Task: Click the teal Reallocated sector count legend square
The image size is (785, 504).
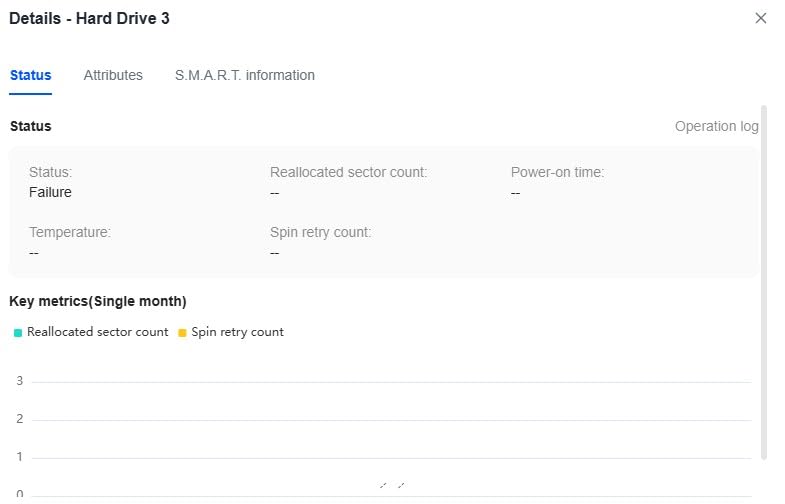Action: point(18,333)
